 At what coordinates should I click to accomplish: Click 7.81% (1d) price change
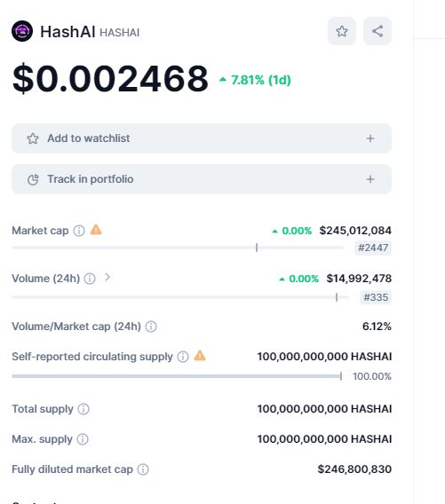255,80
